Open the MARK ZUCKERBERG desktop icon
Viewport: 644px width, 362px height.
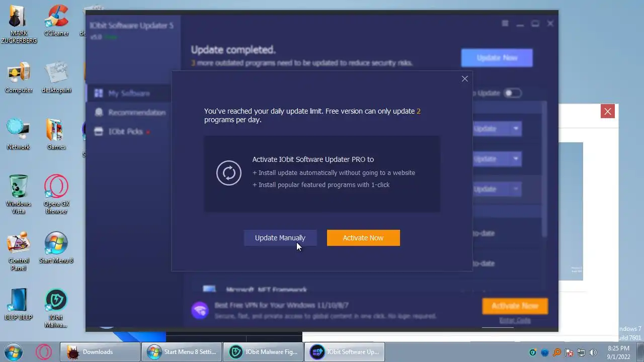point(19,24)
